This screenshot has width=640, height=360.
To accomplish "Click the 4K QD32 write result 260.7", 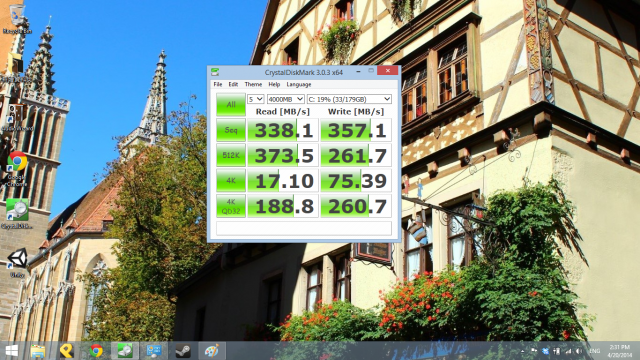I will coord(356,206).
